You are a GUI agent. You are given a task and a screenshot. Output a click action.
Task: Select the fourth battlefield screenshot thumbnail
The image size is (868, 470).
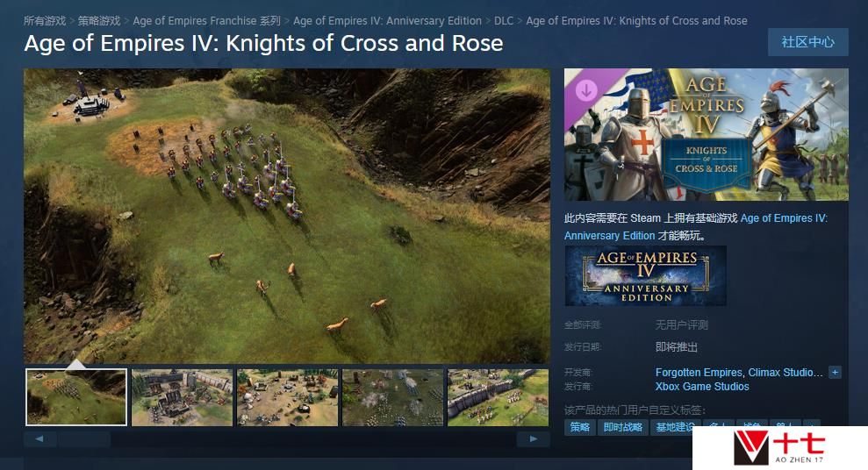click(392, 397)
